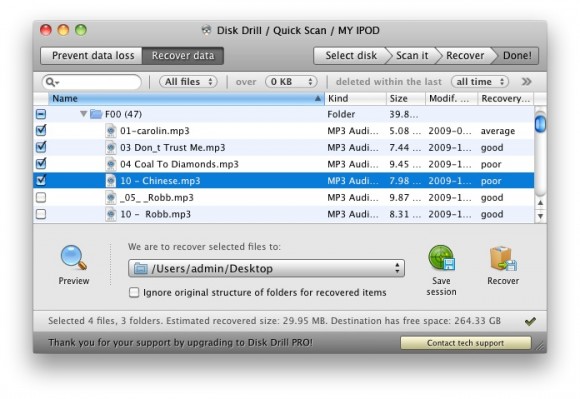The height and width of the screenshot is (399, 580).
Task: Switch to Recover data tab
Action: pos(183,56)
